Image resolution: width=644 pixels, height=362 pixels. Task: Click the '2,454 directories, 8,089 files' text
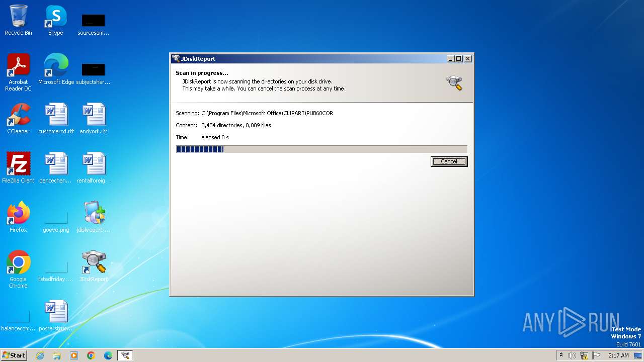[236, 125]
